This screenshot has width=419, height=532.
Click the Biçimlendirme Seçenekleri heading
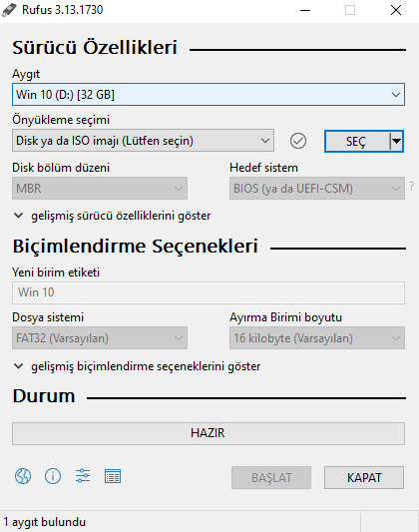[x=136, y=246]
